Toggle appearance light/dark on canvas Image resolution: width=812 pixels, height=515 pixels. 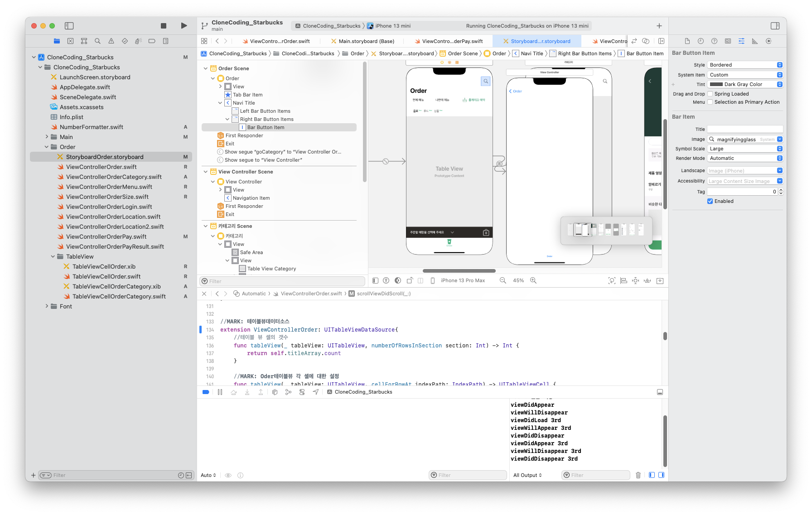(397, 281)
